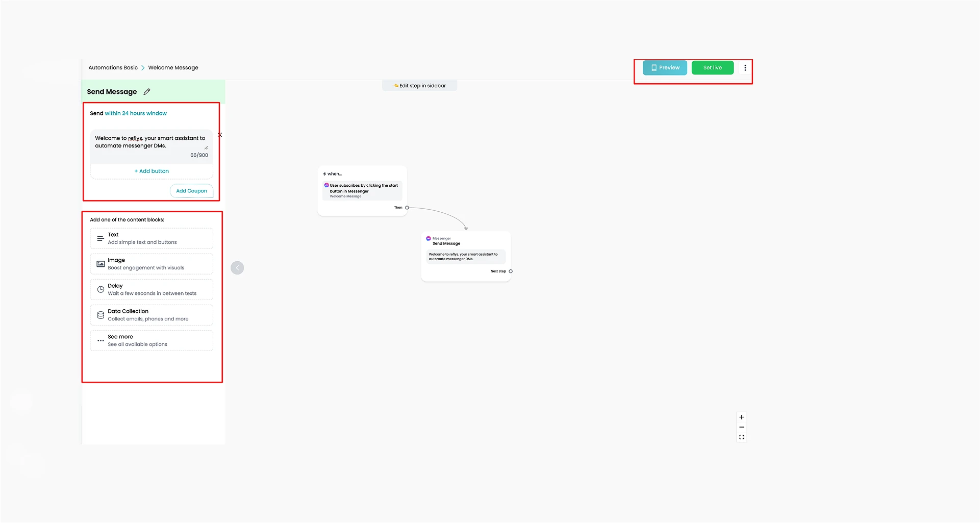This screenshot has height=523, width=980.
Task: Zoom in on the canvas with plus
Action: click(x=742, y=417)
